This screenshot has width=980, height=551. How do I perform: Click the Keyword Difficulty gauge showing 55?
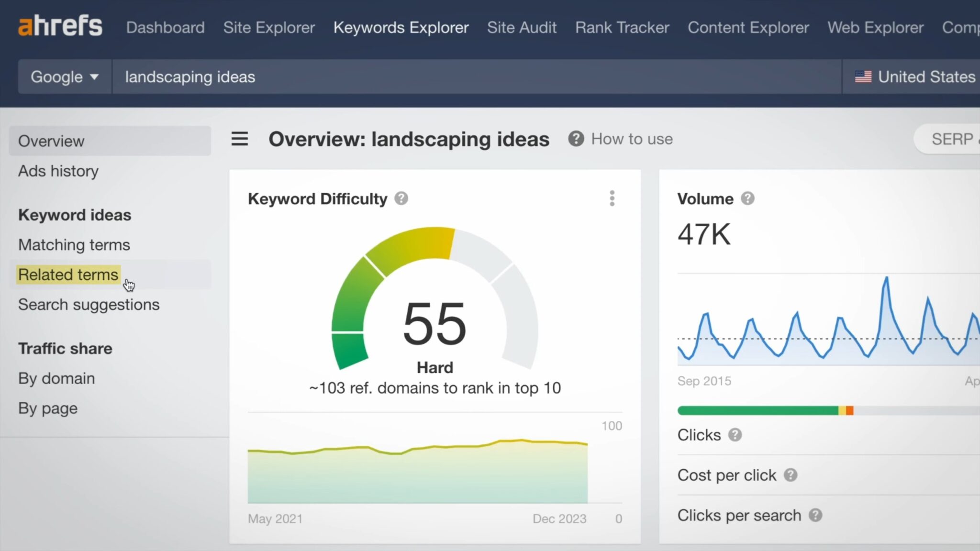[x=434, y=299]
